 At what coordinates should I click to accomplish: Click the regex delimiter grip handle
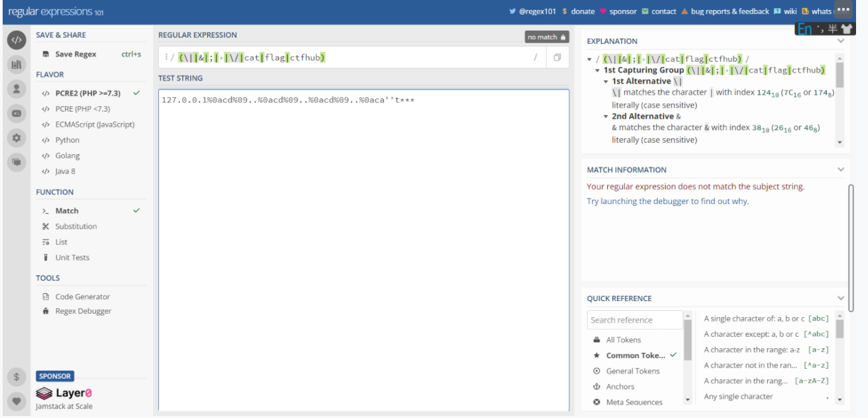click(166, 58)
